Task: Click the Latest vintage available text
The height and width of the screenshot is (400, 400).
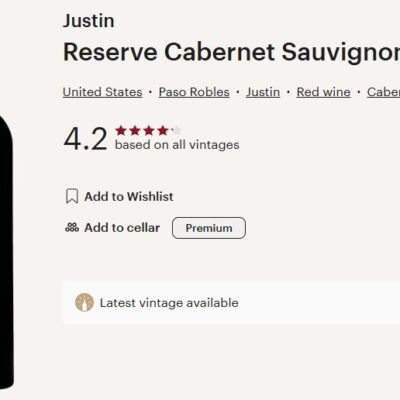Action: tap(169, 303)
